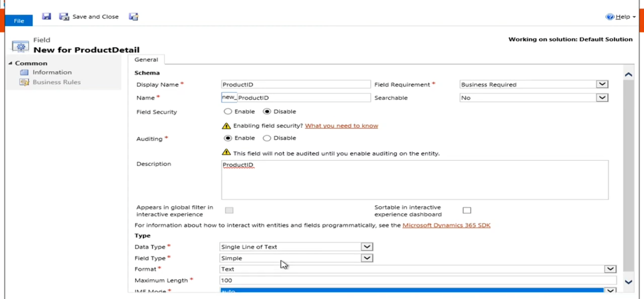Open the File menu
Image resolution: width=644 pixels, height=299 pixels.
click(x=19, y=21)
